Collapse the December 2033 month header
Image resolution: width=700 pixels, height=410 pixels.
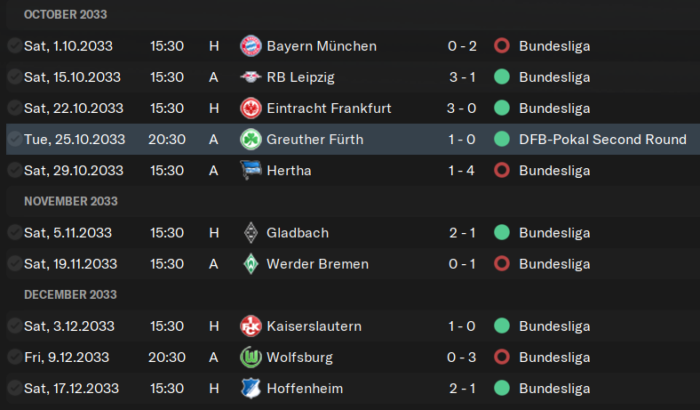tap(71, 295)
